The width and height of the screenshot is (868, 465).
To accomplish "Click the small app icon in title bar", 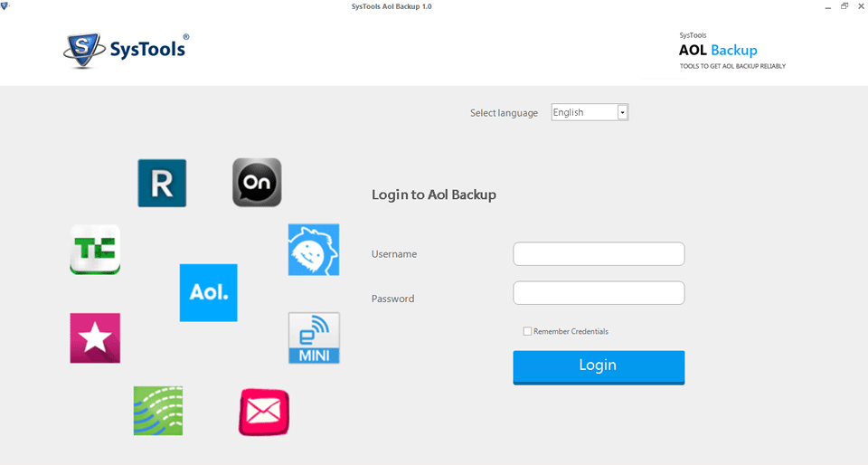I will click(x=5, y=6).
